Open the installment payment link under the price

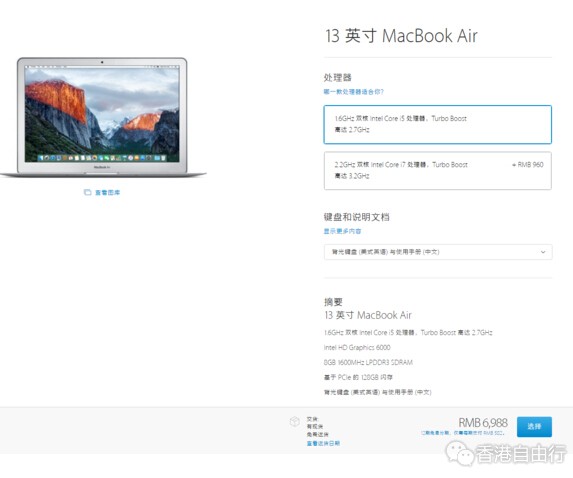[x=463, y=433]
